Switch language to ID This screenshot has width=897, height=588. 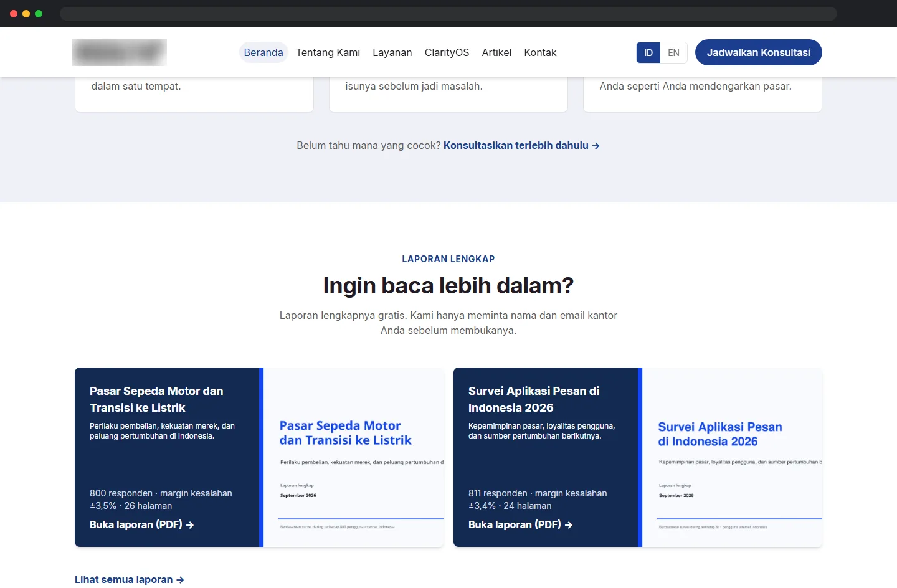point(648,52)
